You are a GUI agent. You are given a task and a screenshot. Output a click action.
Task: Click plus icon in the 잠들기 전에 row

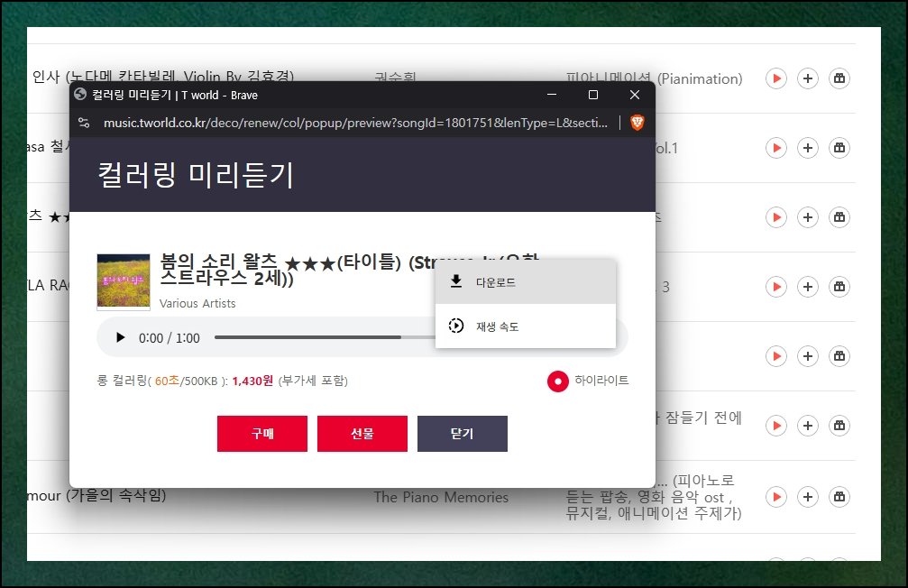click(808, 426)
